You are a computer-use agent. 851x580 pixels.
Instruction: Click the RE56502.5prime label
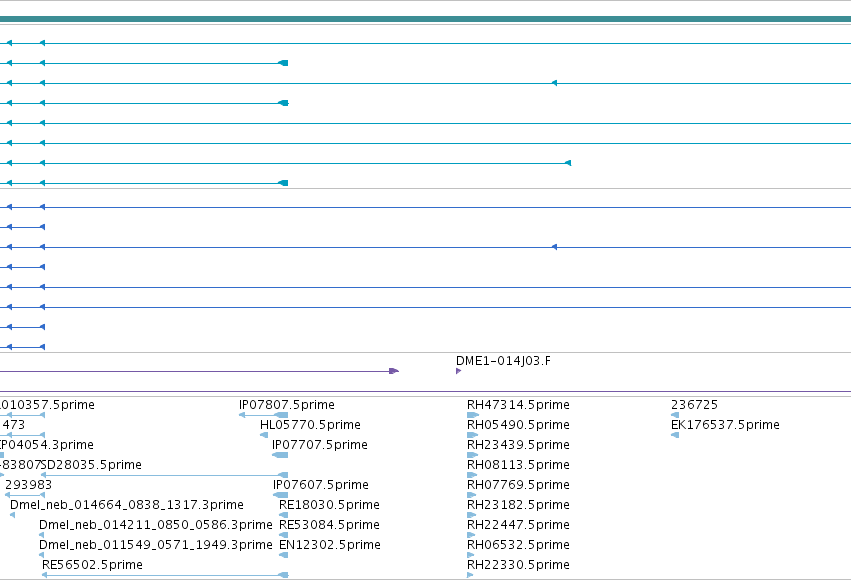click(x=92, y=565)
